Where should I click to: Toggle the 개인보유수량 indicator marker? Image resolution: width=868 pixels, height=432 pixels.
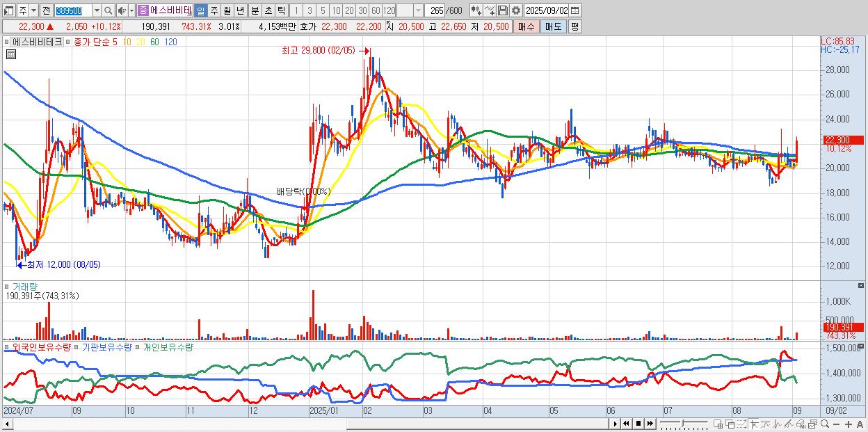[x=138, y=346]
